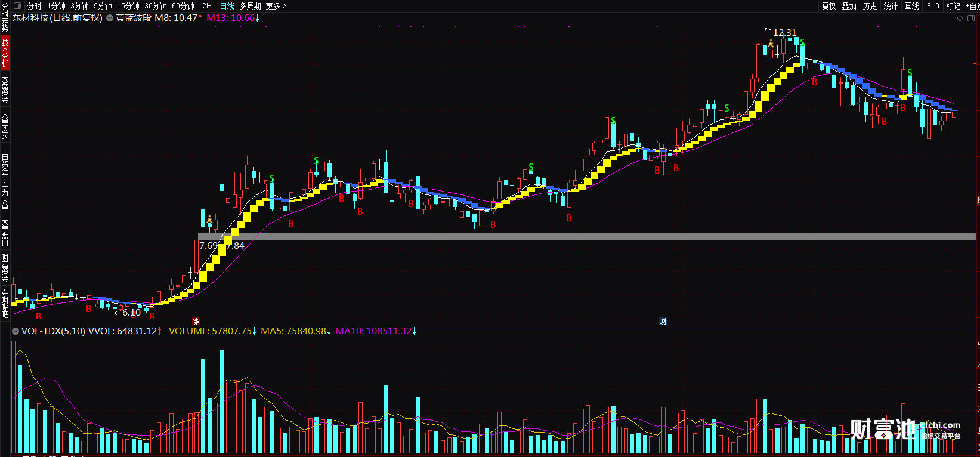
Task: Click the 黄蓝波段 indicator name
Action: 133,18
